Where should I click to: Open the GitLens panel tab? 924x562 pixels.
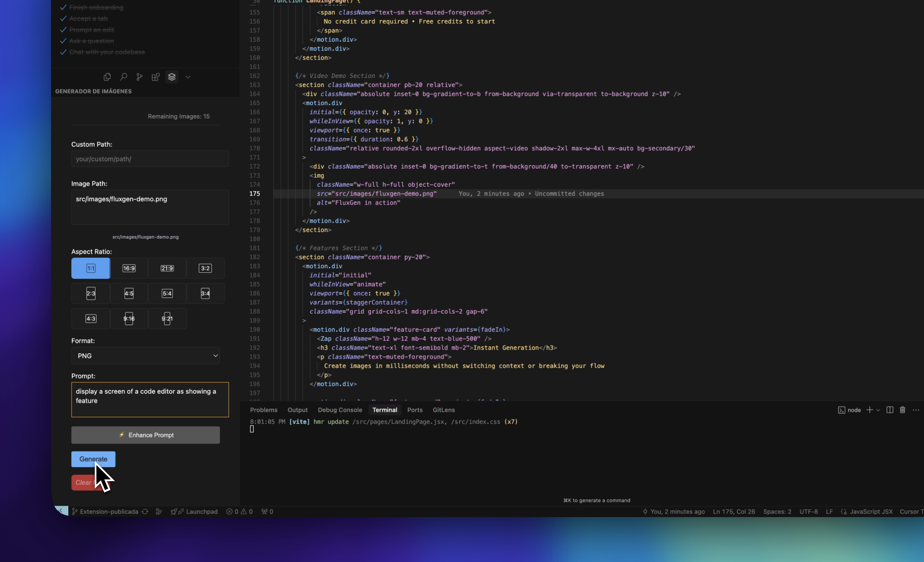tap(444, 410)
